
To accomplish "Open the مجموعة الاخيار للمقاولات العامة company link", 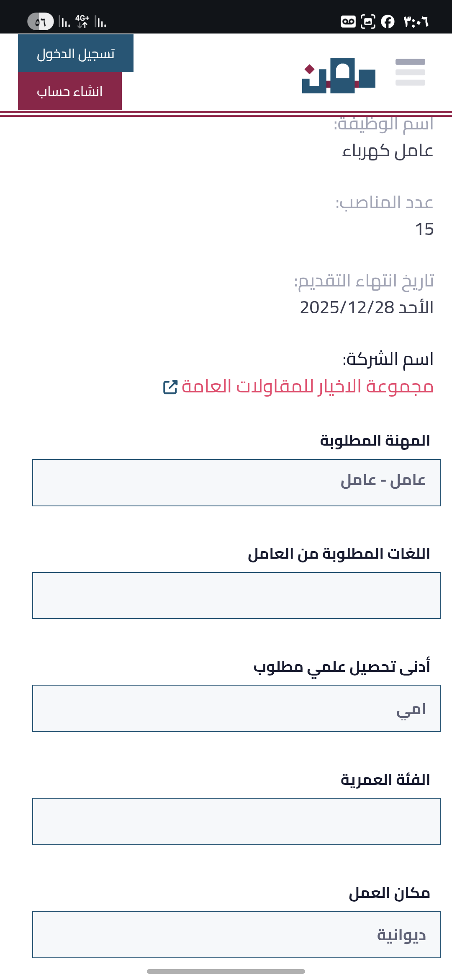I will tap(307, 386).
